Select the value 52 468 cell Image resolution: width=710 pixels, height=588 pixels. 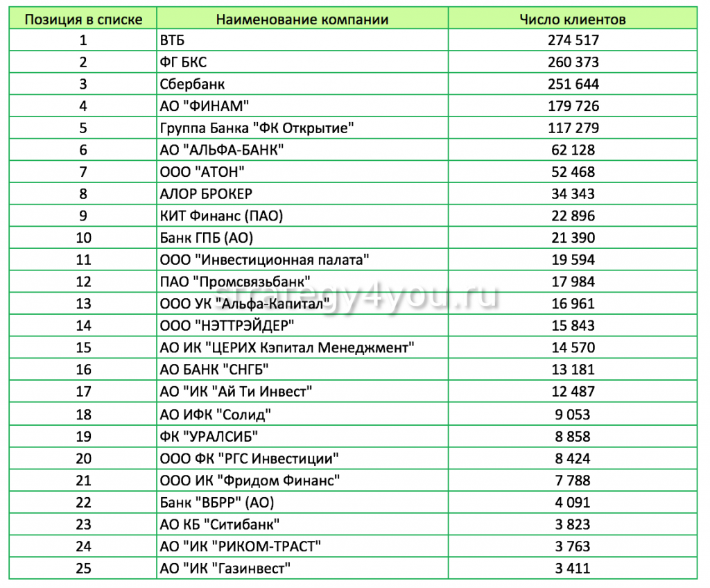click(x=573, y=172)
